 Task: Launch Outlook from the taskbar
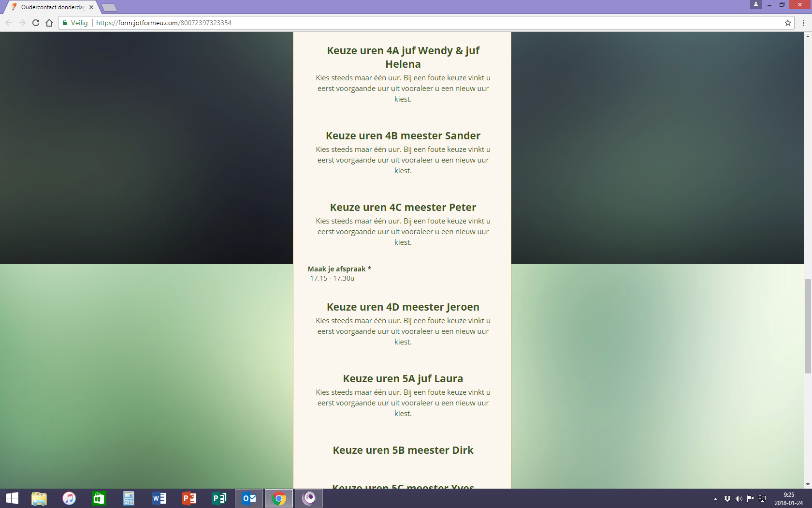tap(249, 498)
